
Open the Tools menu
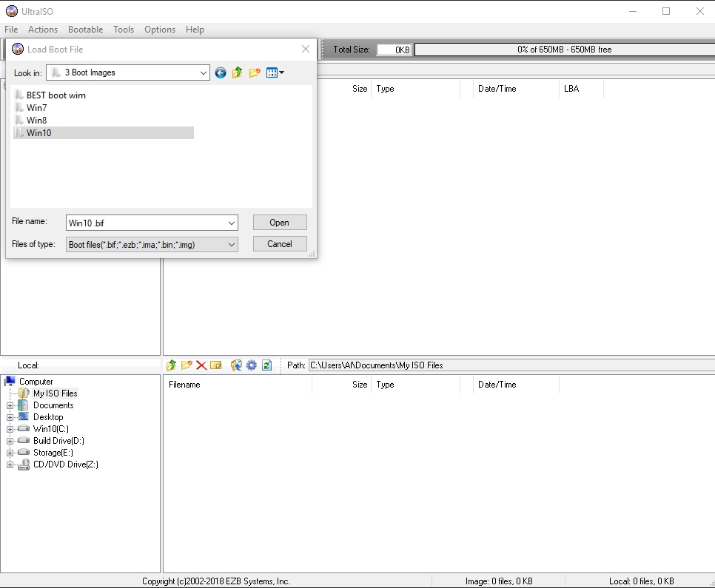(124, 30)
